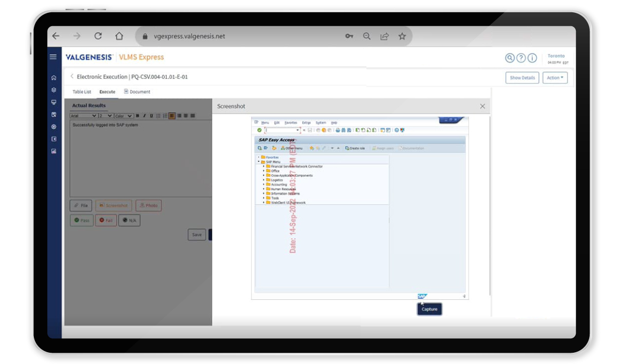Select justify alignment in editor toolbar
Image resolution: width=622 pixels, height=364 pixels.
(192, 116)
